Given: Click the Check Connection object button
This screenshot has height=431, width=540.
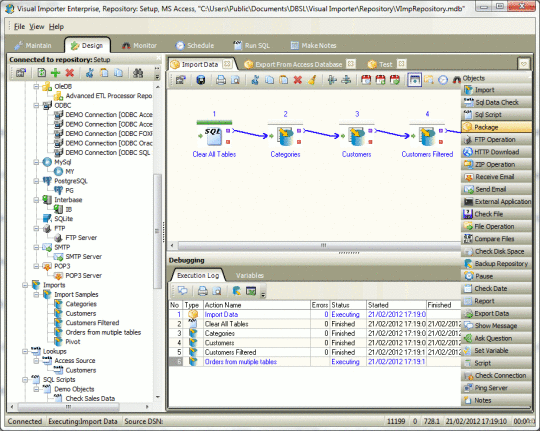Looking at the screenshot, I should pyautogui.click(x=496, y=376).
